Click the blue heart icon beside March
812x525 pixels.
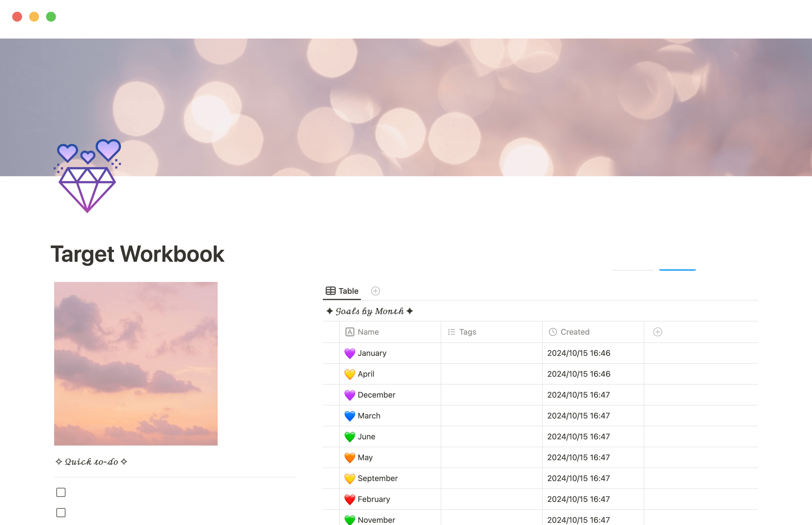pos(350,416)
